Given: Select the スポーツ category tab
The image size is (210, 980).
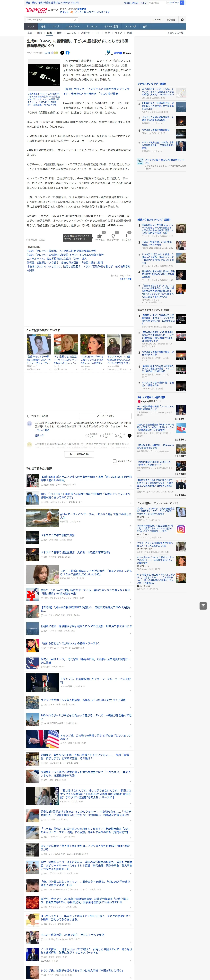Looking at the screenshot, I should (x=86, y=33).
